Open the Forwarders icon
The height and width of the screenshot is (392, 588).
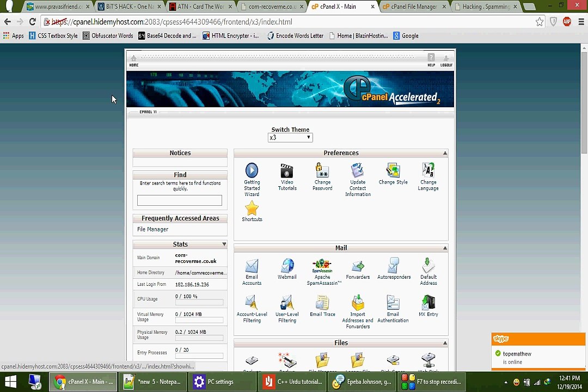[357, 266]
